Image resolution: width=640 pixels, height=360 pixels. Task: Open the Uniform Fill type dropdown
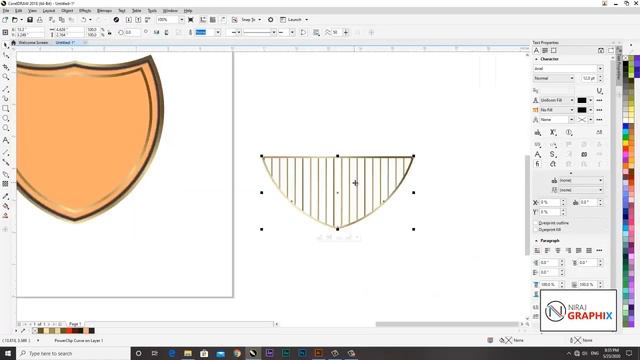[x=571, y=100]
